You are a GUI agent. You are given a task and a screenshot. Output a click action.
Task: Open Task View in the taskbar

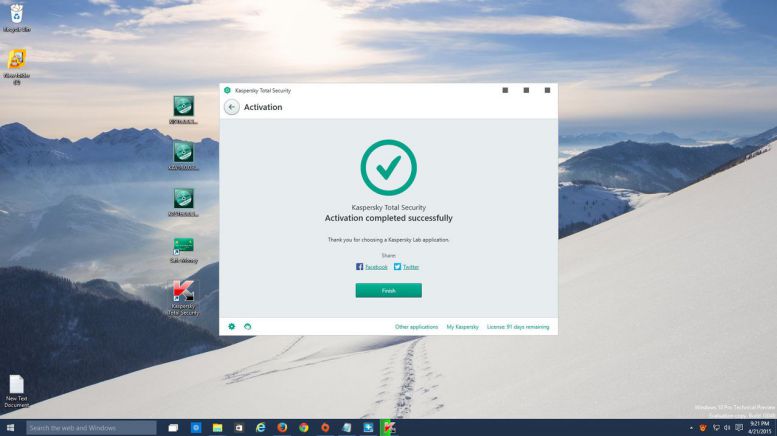(173, 428)
